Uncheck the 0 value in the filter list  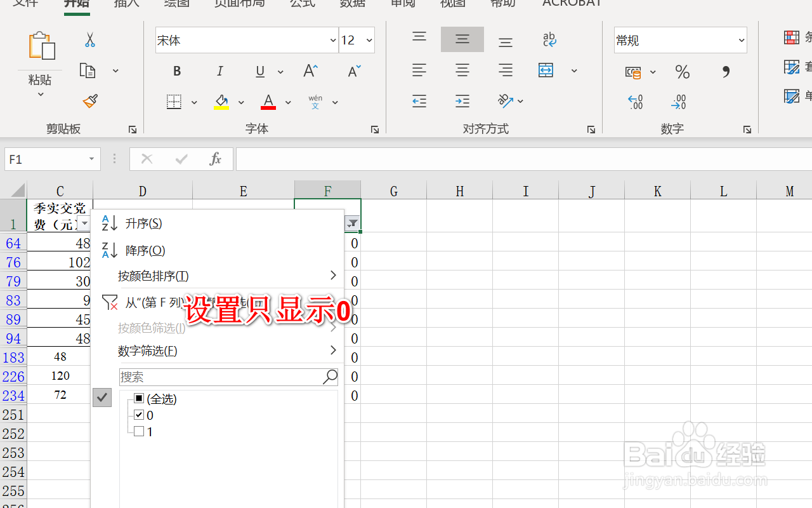tap(140, 414)
